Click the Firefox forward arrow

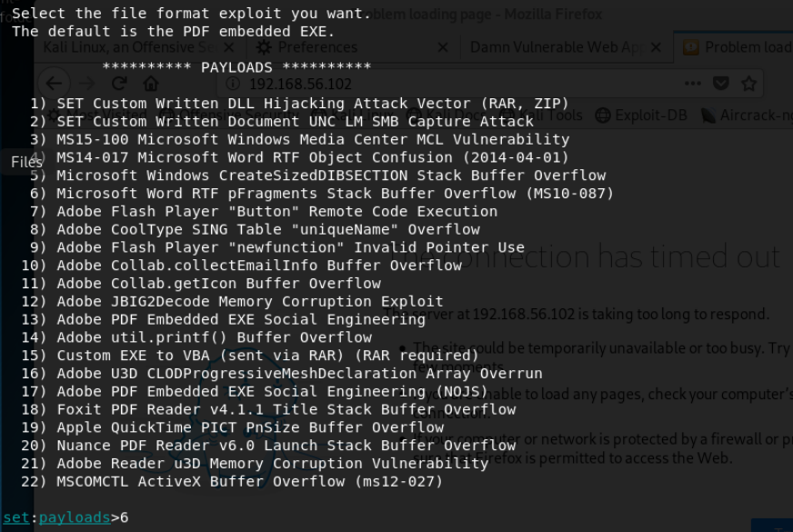point(87,84)
